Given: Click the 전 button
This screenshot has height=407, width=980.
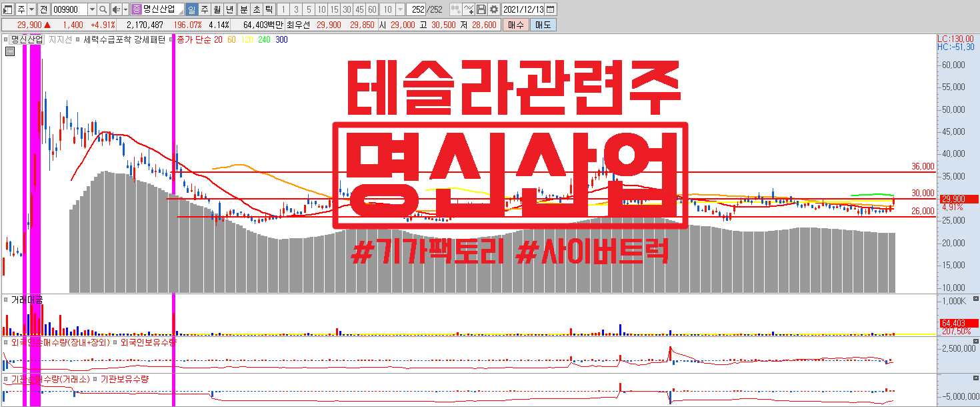Looking at the screenshot, I should 44,9.
